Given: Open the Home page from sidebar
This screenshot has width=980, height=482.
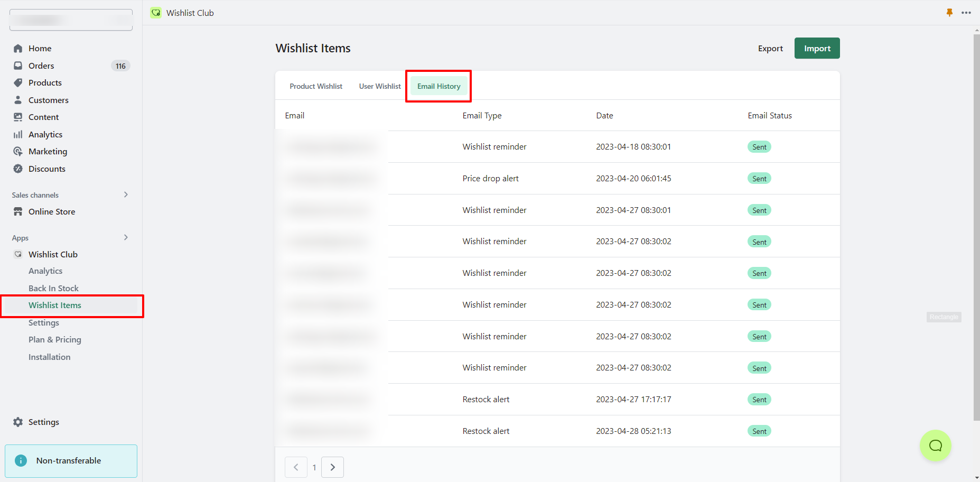Looking at the screenshot, I should click(18, 48).
